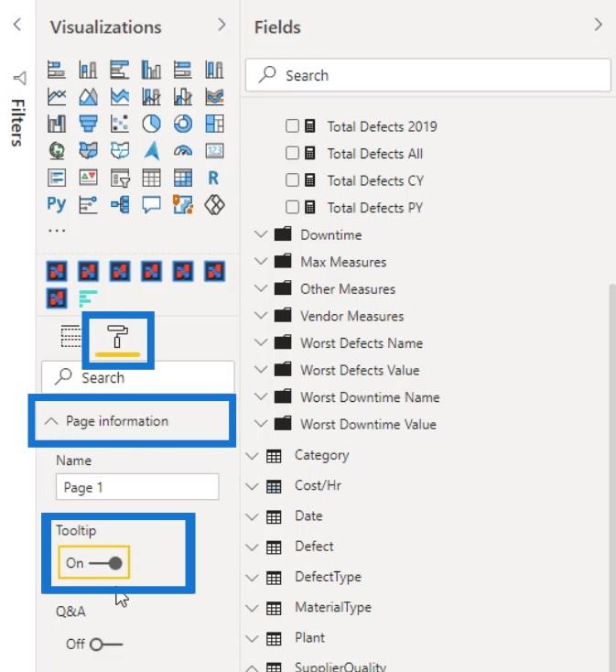Select the 100% stacked column chart visual

click(214, 70)
